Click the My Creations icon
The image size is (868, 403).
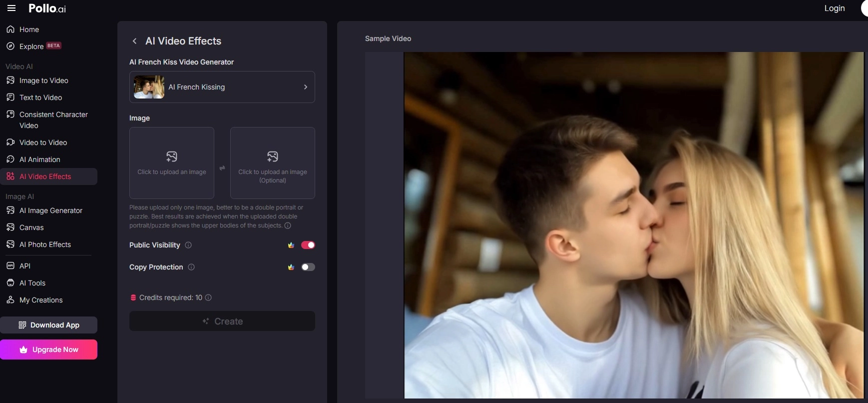pos(10,299)
